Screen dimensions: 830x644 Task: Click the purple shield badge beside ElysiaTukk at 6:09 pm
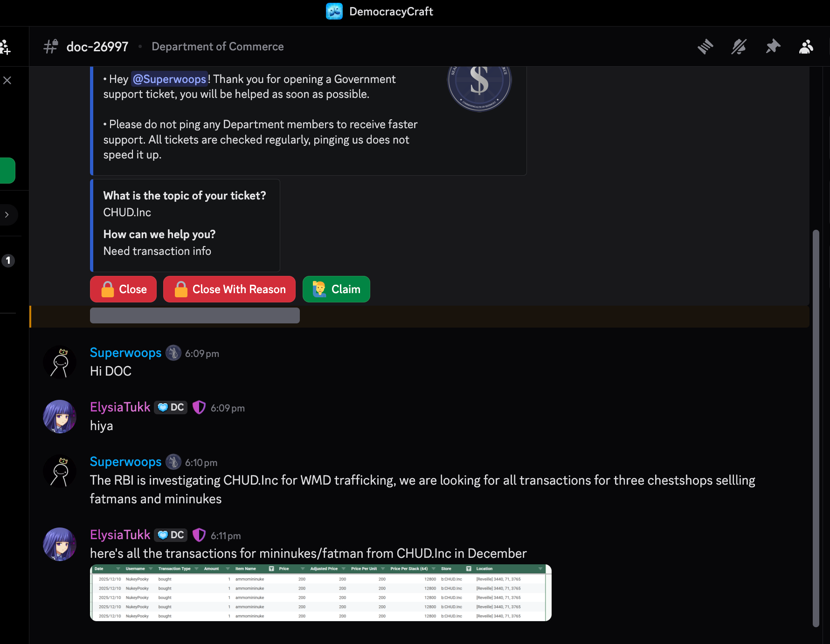[199, 408]
